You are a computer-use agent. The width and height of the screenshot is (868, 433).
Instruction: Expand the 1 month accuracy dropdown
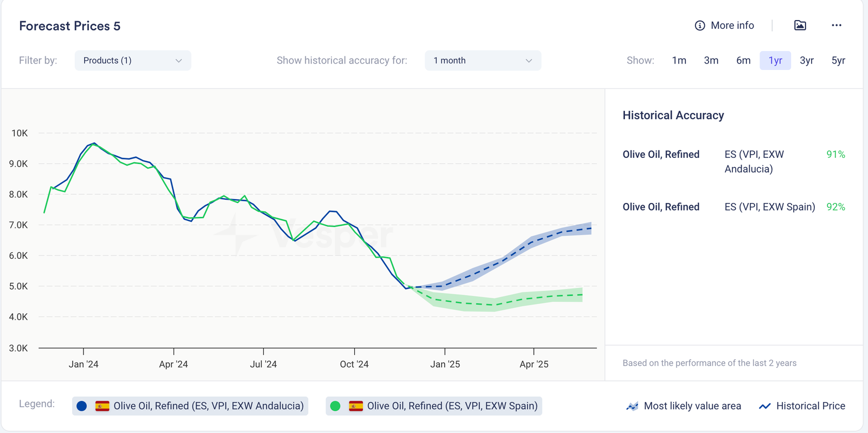pyautogui.click(x=482, y=60)
